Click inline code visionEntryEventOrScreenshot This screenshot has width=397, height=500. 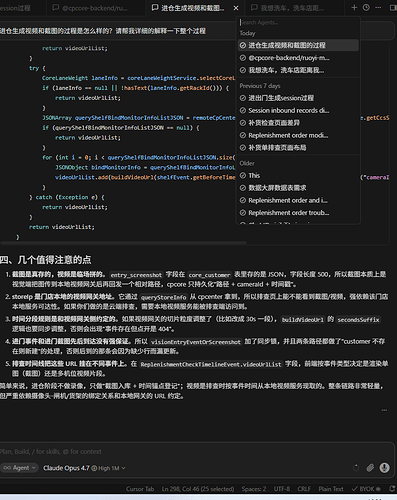click(x=196, y=342)
